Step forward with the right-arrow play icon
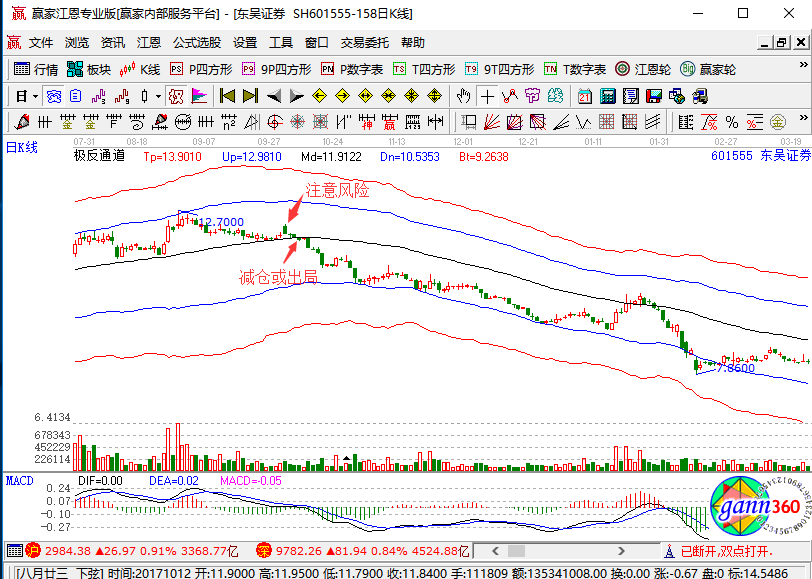The width and height of the screenshot is (812, 579). point(297,96)
